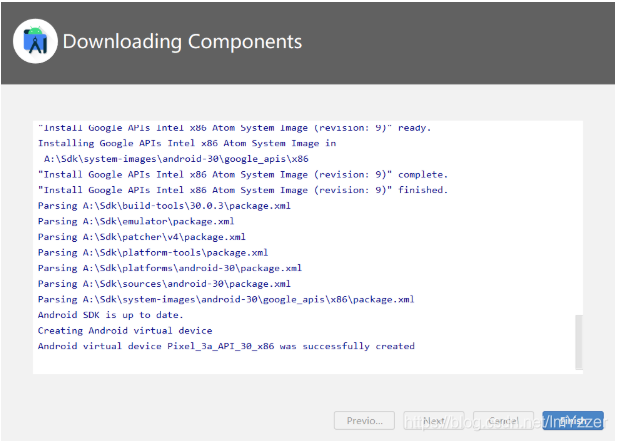Image resolution: width=618 pixels, height=441 pixels.
Task: Click the log panel's vertical scrollbar thumb
Action: coord(579,342)
